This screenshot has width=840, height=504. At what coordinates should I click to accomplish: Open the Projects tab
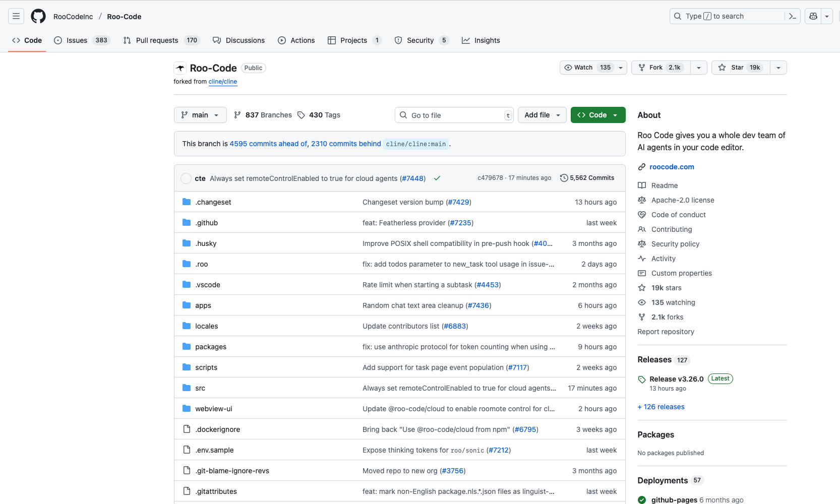pos(354,40)
